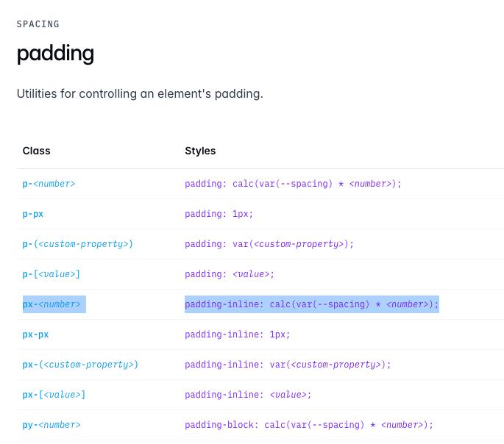Click the highlighted px-<number> class cell
The image size is (504, 444).
[52, 304]
